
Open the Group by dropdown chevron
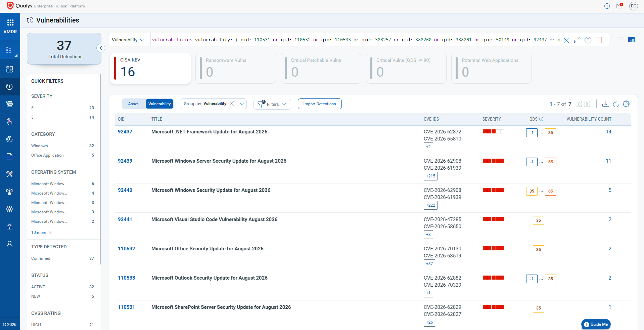pyautogui.click(x=242, y=104)
